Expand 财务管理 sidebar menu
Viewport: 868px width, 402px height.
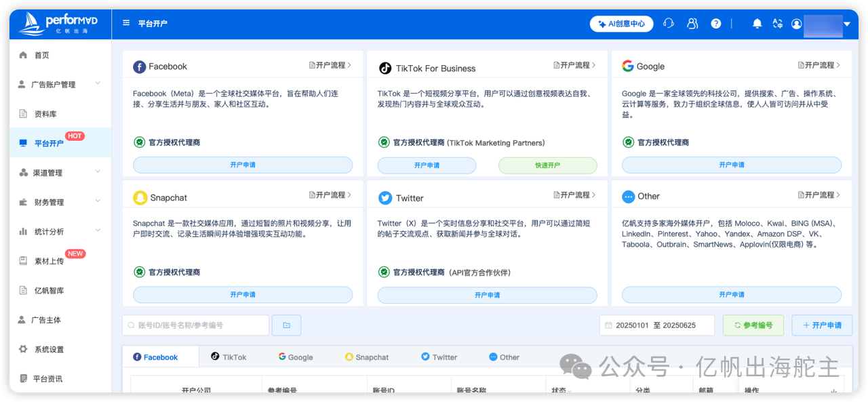point(98,201)
